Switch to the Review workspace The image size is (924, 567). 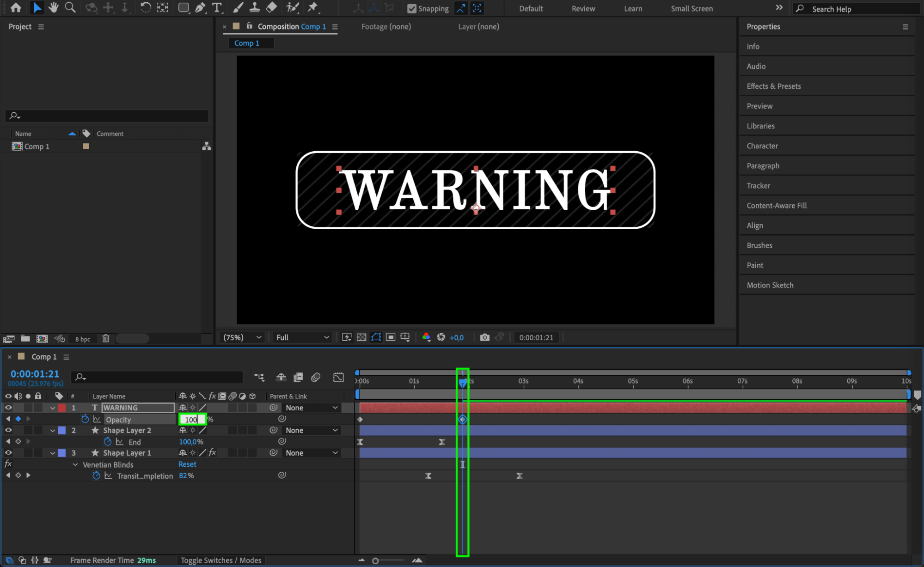click(583, 8)
